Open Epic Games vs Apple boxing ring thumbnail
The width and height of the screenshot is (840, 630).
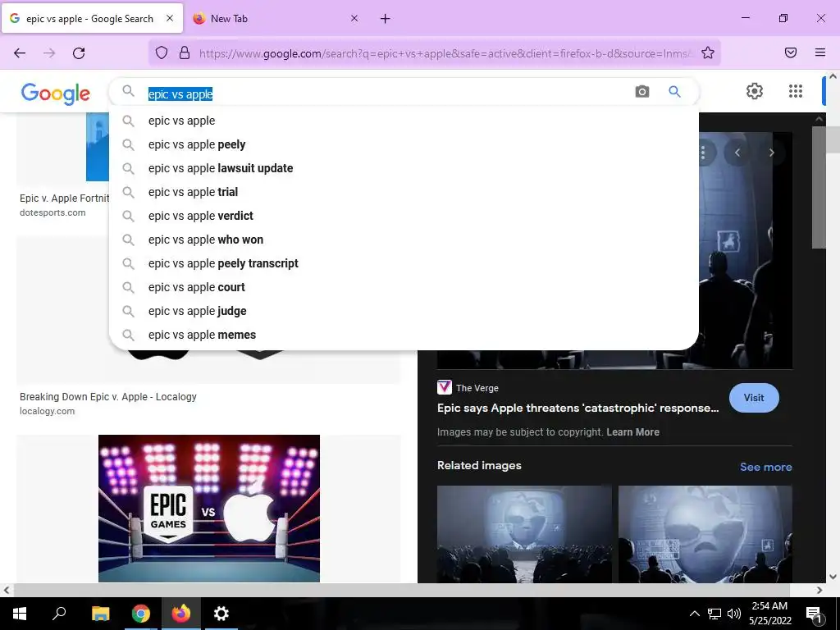[x=209, y=509]
